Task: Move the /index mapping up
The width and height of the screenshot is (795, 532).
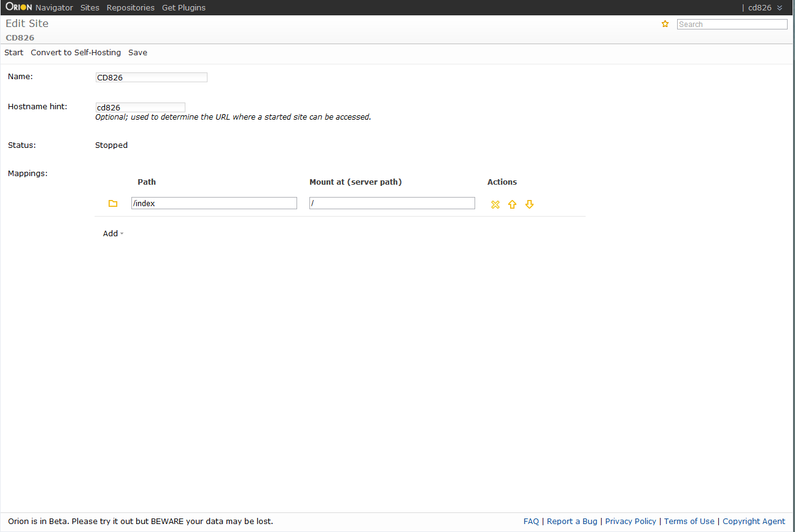Action: tap(513, 204)
